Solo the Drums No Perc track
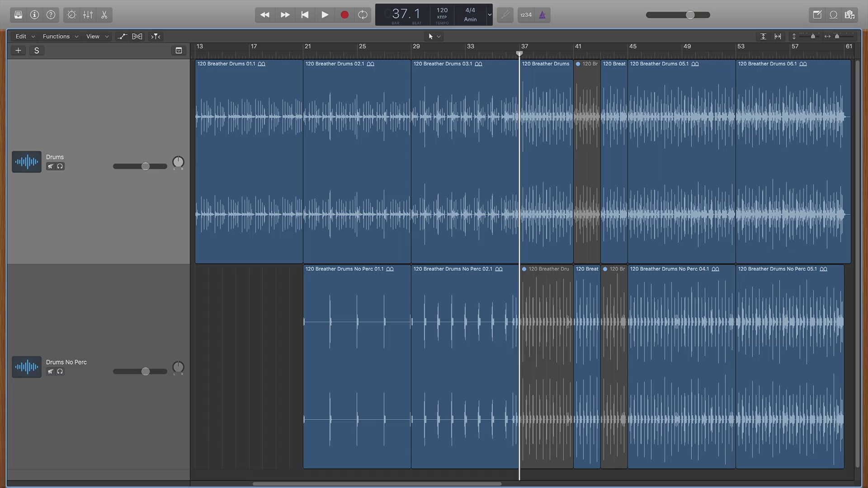The image size is (868, 488). pos(60,371)
